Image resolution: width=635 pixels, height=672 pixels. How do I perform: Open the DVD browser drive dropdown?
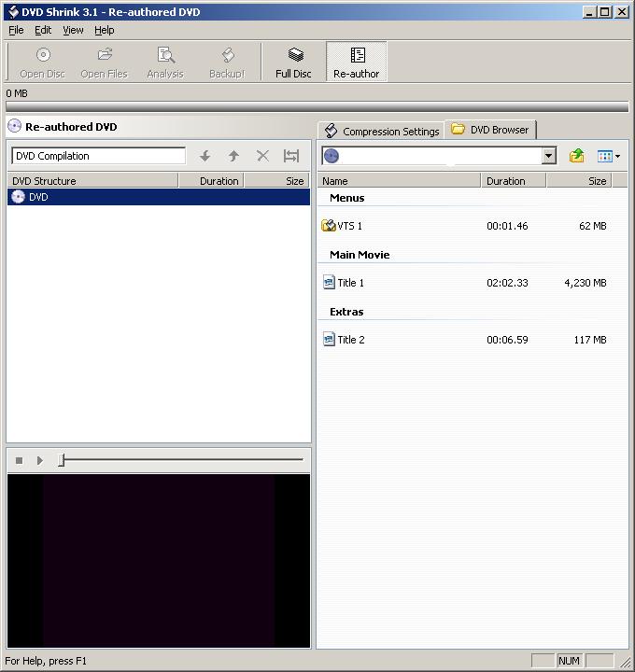click(548, 156)
